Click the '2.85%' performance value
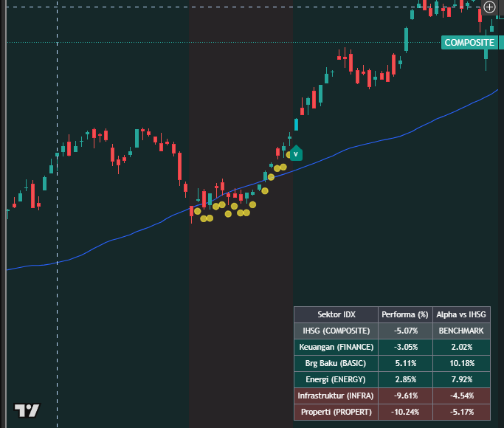Viewport: 504px width, 428px height. click(405, 379)
